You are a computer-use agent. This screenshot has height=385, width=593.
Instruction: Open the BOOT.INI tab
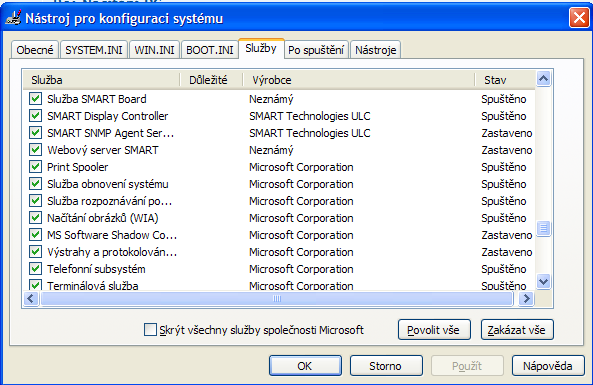pyautogui.click(x=210, y=50)
